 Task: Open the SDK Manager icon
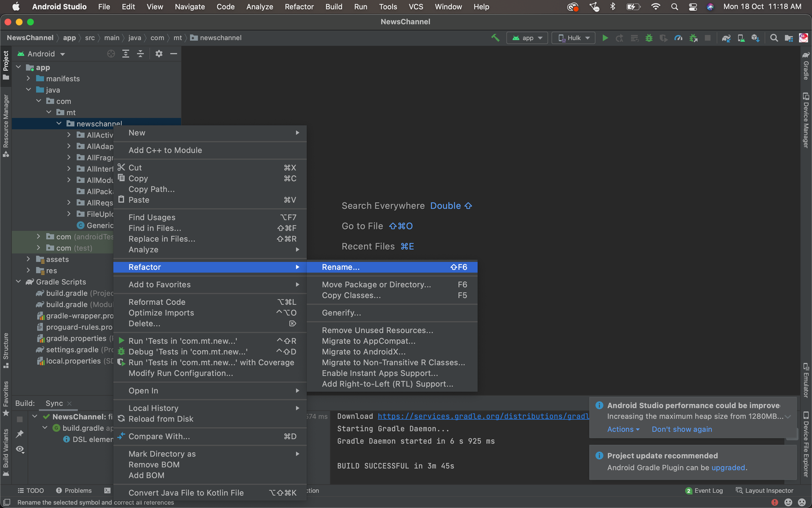pyautogui.click(x=756, y=38)
